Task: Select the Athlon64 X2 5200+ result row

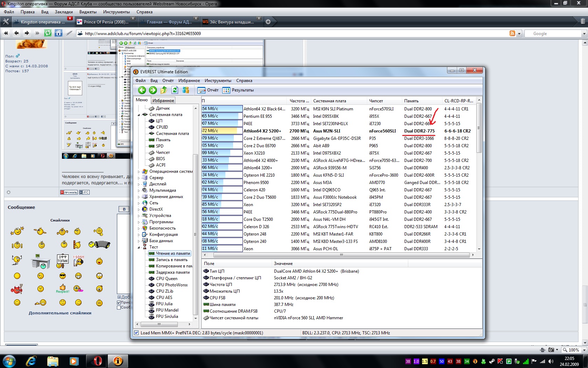Action: [x=339, y=131]
